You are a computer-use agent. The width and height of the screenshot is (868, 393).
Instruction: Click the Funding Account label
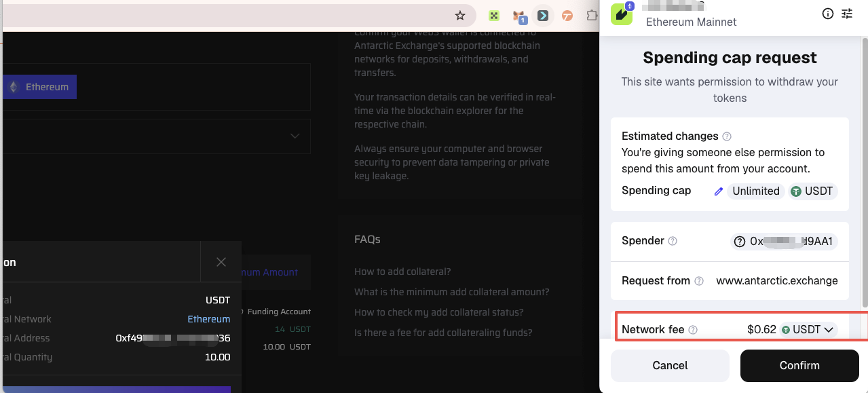point(279,312)
